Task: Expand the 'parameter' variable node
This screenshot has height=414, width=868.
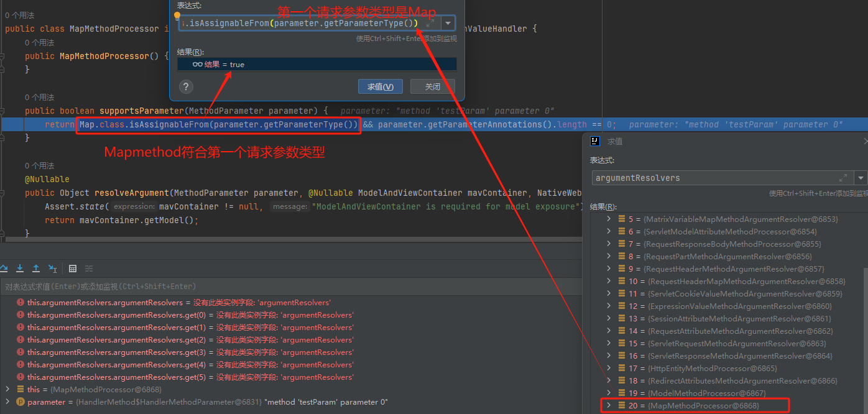Action: click(x=7, y=402)
